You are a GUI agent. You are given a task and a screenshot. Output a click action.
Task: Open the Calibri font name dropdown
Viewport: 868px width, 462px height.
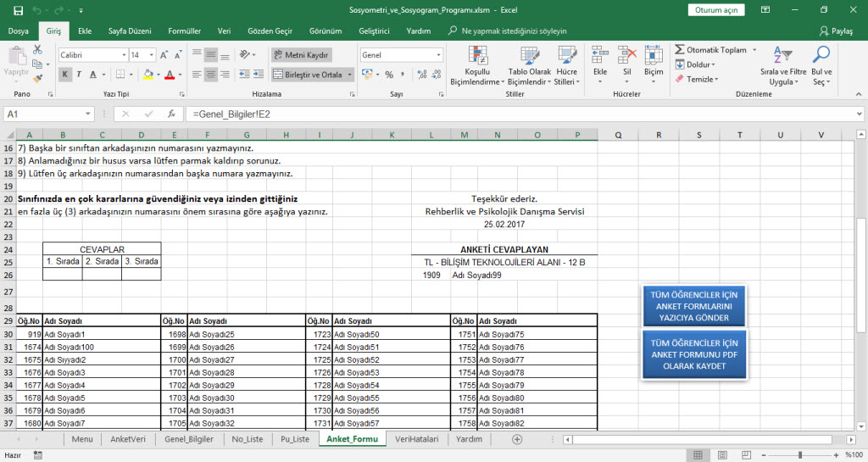(x=124, y=55)
